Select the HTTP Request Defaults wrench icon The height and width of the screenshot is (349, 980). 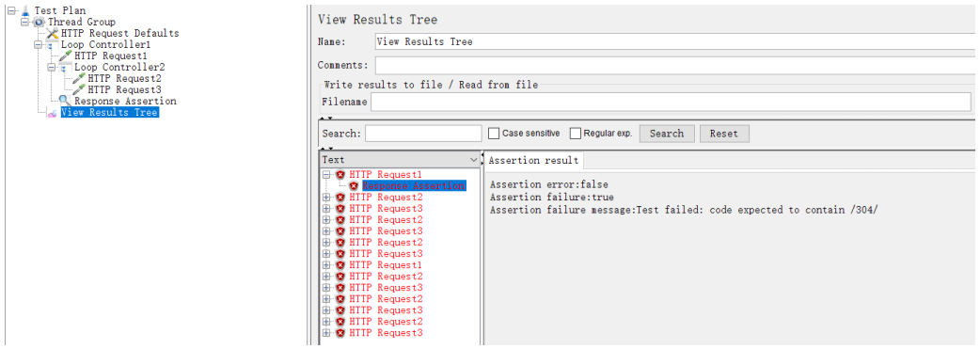[53, 33]
